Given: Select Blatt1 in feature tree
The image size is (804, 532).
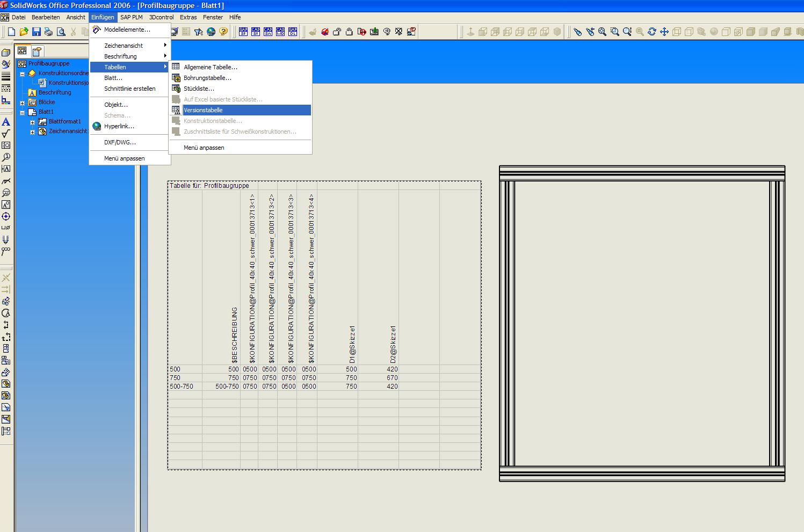Looking at the screenshot, I should pos(46,112).
